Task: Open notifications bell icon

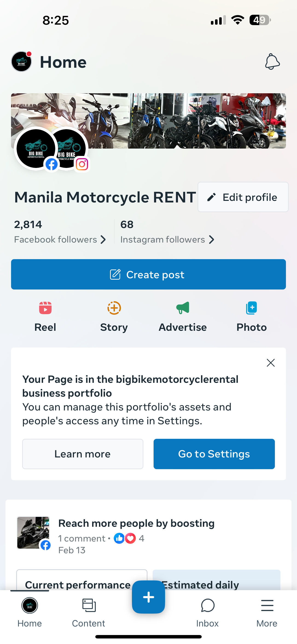Action: [x=272, y=61]
